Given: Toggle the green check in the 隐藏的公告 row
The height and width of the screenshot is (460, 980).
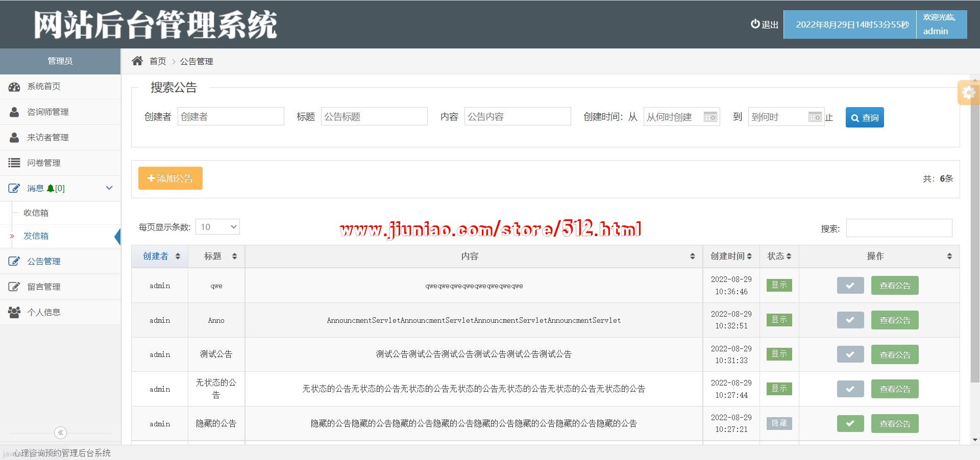Looking at the screenshot, I should [x=850, y=423].
